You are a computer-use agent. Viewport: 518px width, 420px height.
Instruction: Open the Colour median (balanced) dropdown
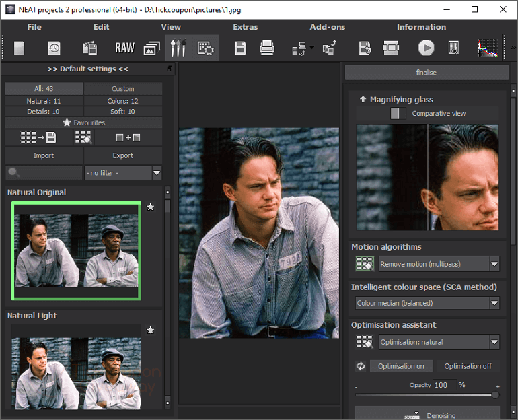click(427, 303)
